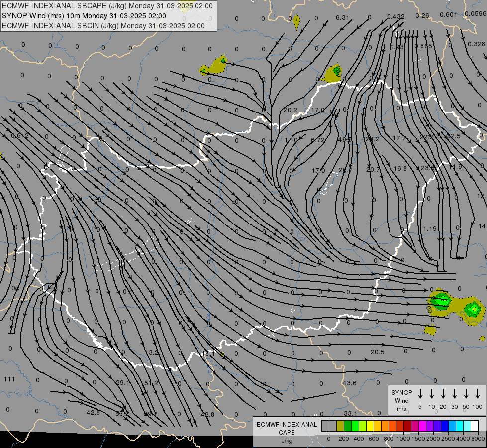Click the 43.6 value on the map

[349, 383]
